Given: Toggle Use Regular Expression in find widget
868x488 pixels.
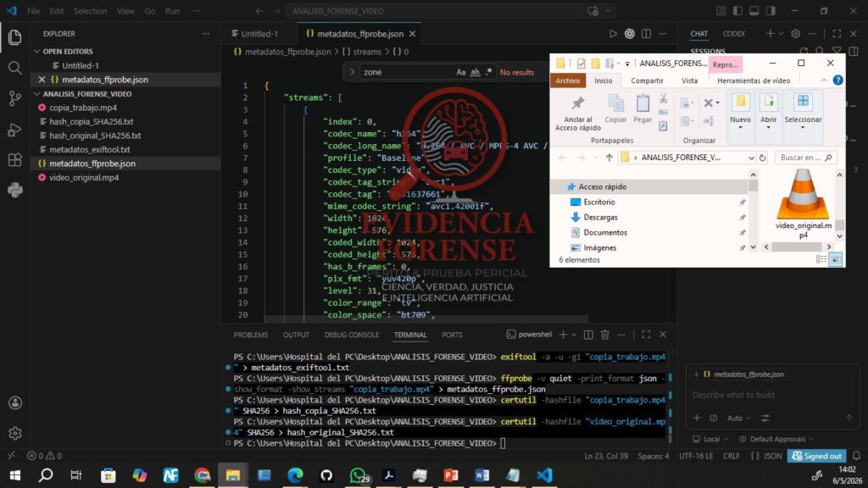Looking at the screenshot, I should point(489,72).
